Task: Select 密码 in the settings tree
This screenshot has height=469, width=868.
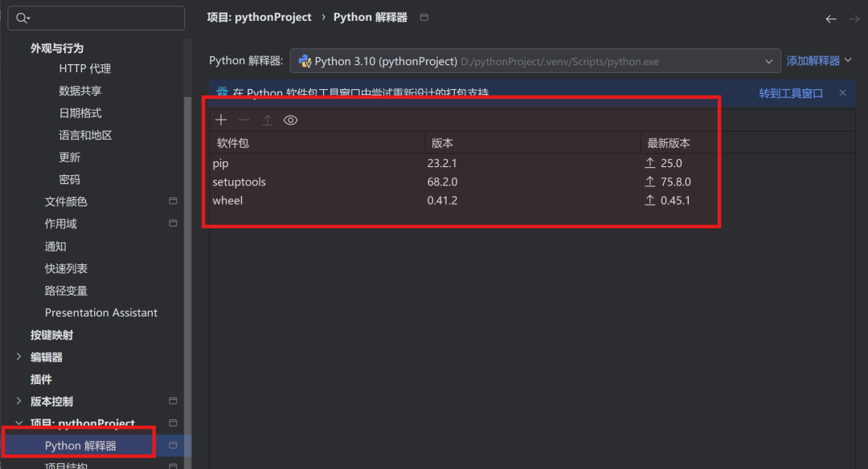Action: (x=70, y=179)
